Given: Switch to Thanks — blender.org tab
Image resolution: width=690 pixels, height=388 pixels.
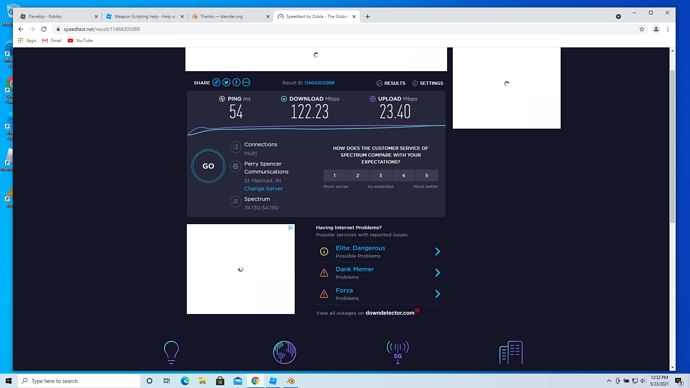Looking at the screenshot, I should point(230,16).
